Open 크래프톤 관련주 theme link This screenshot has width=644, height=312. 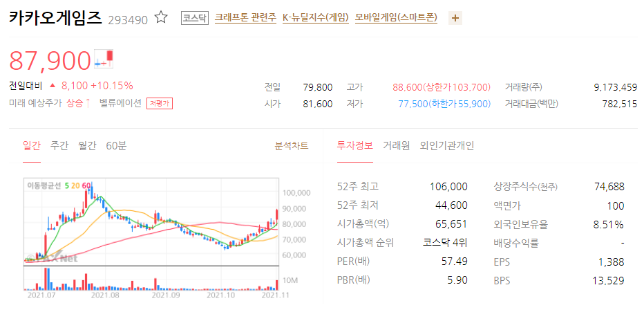pos(245,18)
